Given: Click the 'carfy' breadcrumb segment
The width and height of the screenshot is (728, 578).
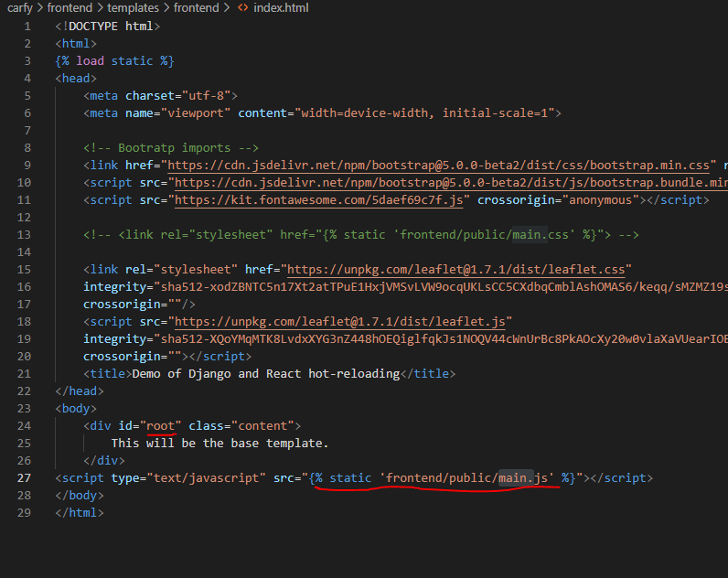Looking at the screenshot, I should (19, 8).
